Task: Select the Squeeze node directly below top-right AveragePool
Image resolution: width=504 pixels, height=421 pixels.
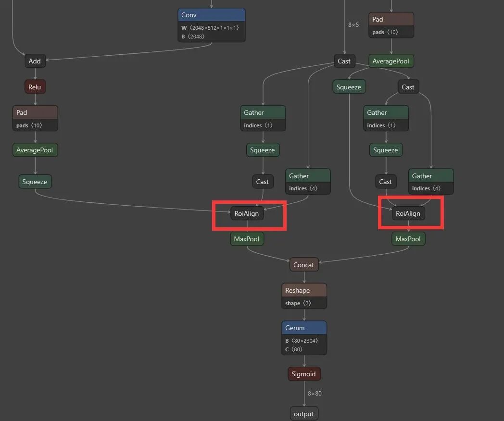Action: pos(349,87)
